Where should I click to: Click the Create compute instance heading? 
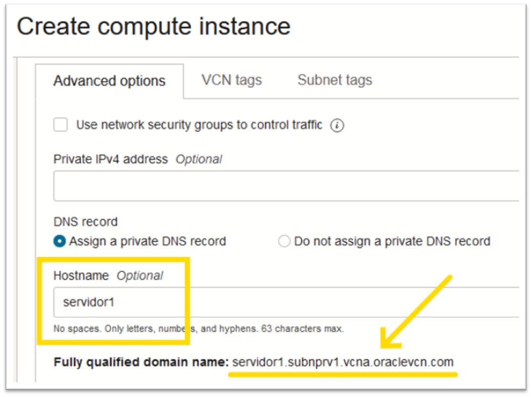[x=154, y=27]
